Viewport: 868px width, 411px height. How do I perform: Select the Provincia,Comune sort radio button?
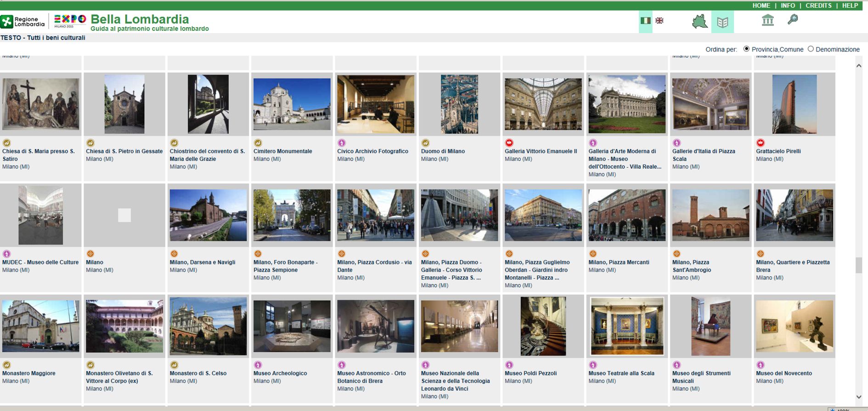tap(746, 49)
